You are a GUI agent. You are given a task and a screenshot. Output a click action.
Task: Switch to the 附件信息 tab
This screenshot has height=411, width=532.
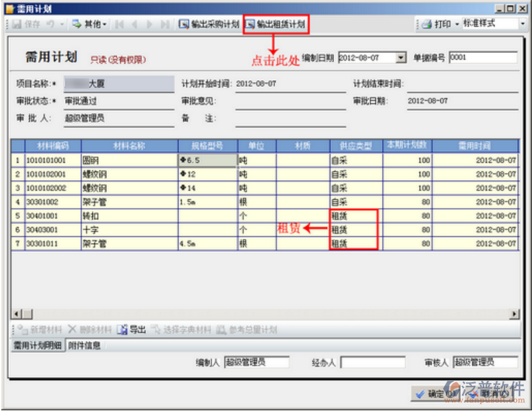[x=84, y=346]
